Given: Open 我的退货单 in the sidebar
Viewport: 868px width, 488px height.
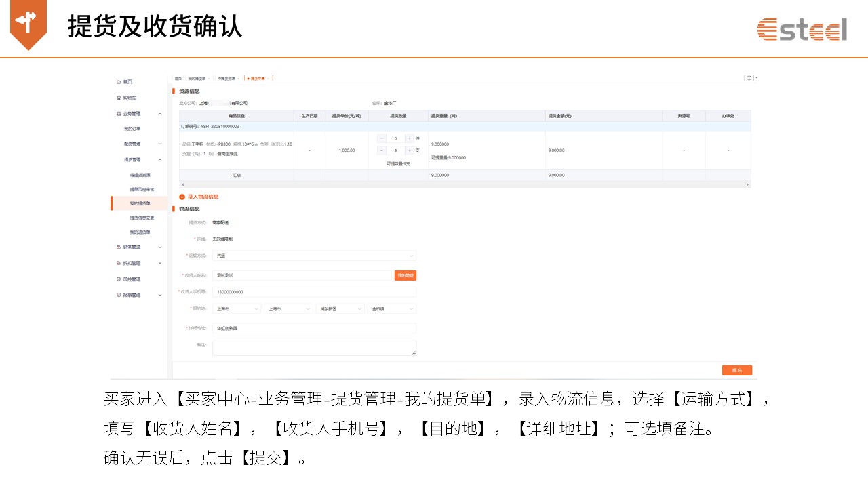Looking at the screenshot, I should [x=140, y=232].
